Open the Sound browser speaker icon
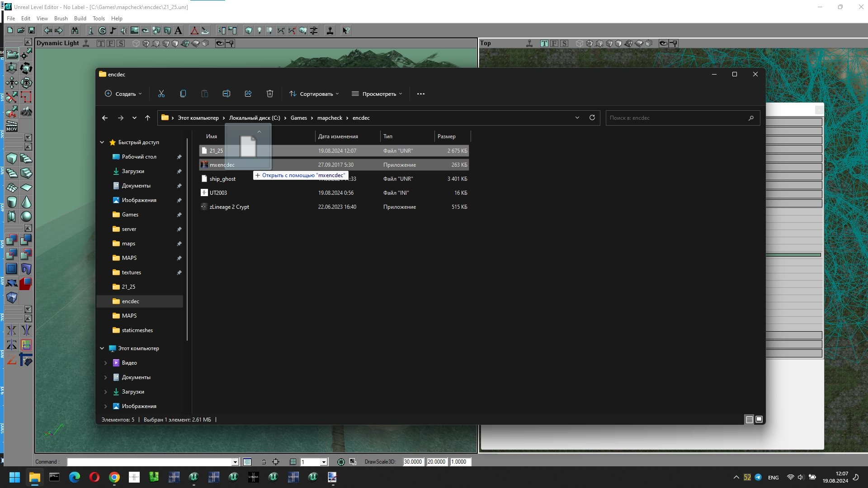 tap(124, 30)
